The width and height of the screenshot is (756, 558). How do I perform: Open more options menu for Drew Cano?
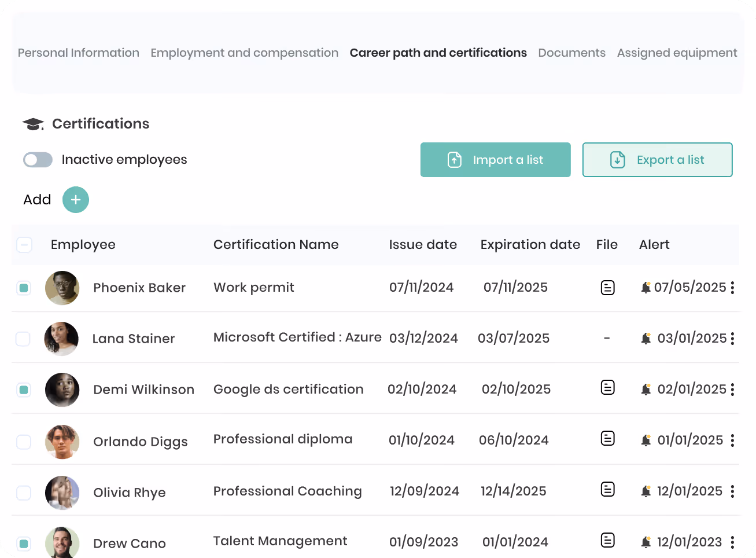coord(732,542)
